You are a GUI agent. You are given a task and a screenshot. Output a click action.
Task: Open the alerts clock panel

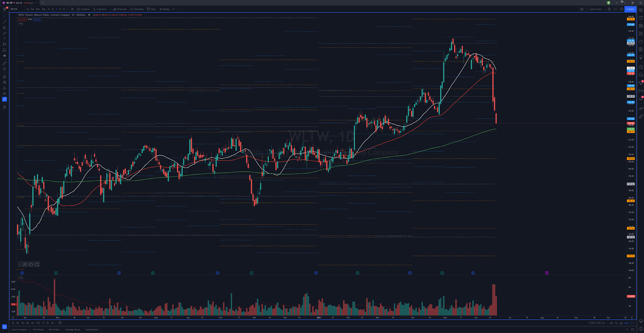pos(641,18)
